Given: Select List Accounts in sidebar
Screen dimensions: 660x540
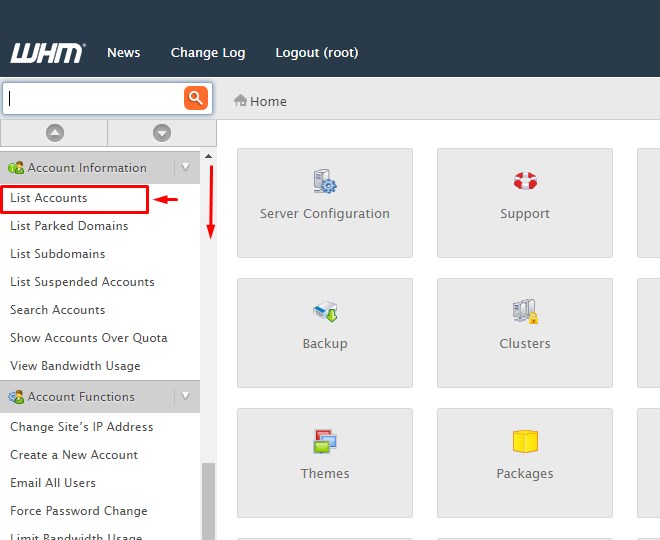Looking at the screenshot, I should [49, 198].
